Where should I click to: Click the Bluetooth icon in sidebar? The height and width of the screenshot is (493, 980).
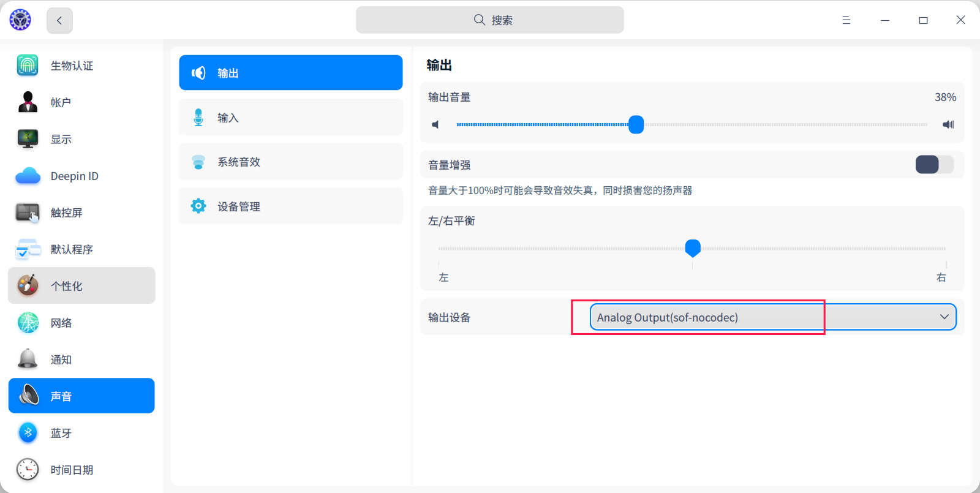[x=28, y=433]
